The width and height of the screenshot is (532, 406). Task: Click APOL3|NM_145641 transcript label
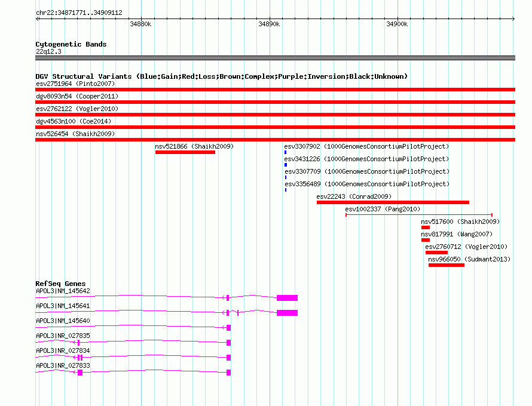click(x=63, y=306)
